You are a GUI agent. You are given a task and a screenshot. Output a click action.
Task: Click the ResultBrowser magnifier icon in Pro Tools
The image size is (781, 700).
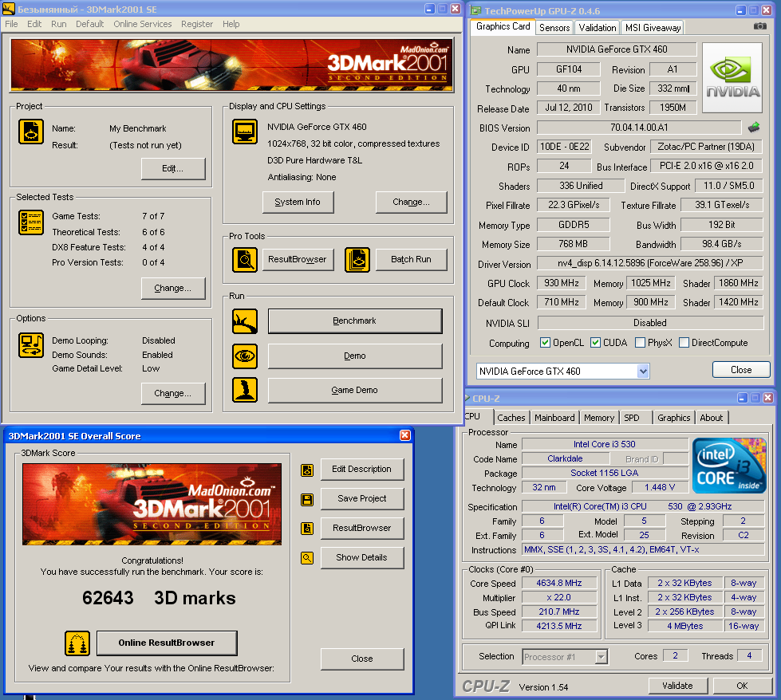[x=245, y=260]
